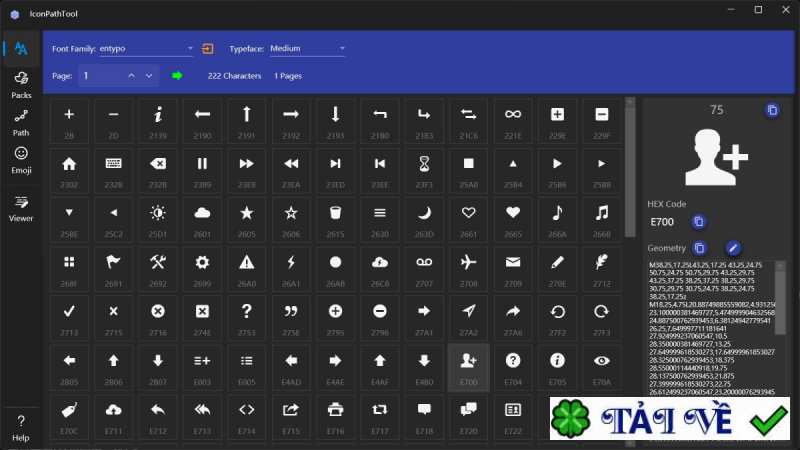Click the '1 Pages' label
The height and width of the screenshot is (450, 800).
[x=288, y=76]
